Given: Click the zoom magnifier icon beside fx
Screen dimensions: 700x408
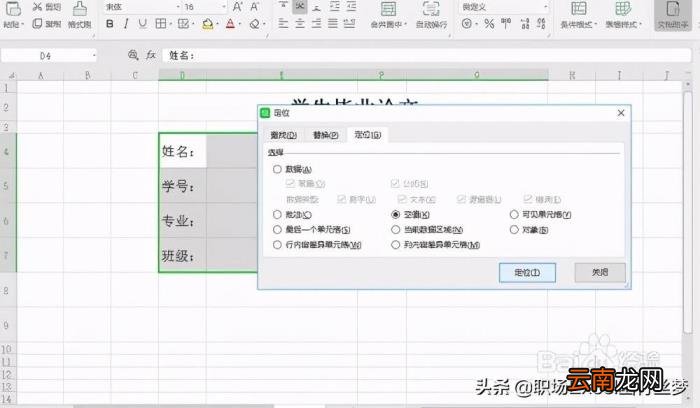Looking at the screenshot, I should coord(133,55).
